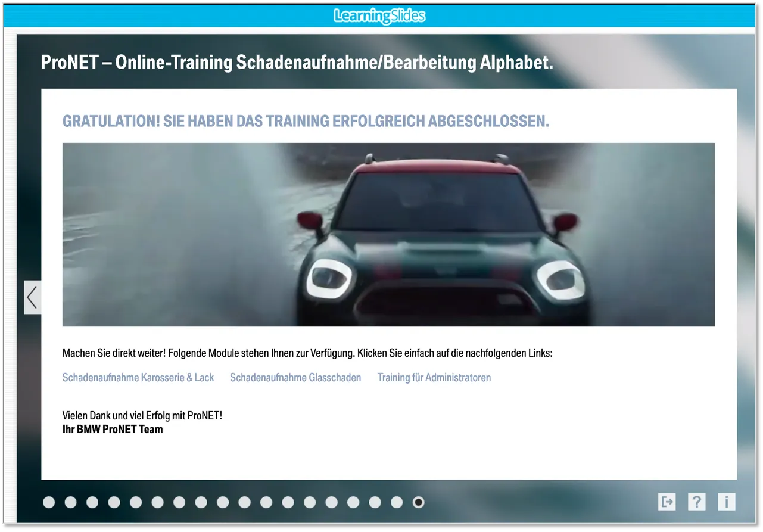Viewport: 763px width, 532px height.
Task: Click the "Machen Sie direkt weiter" sentence
Action: click(307, 354)
